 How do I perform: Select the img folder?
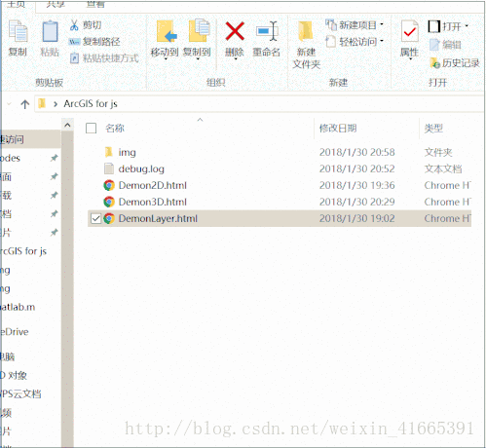(x=127, y=152)
